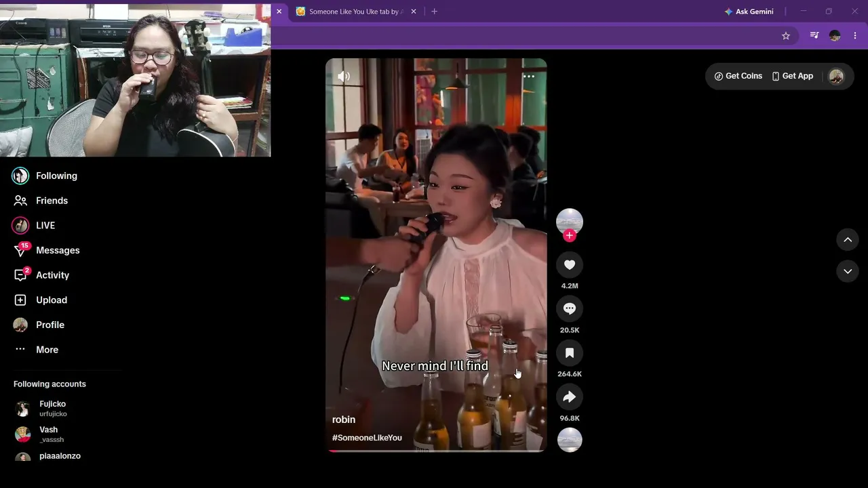Click Ask Gemini in the title bar

(749, 12)
